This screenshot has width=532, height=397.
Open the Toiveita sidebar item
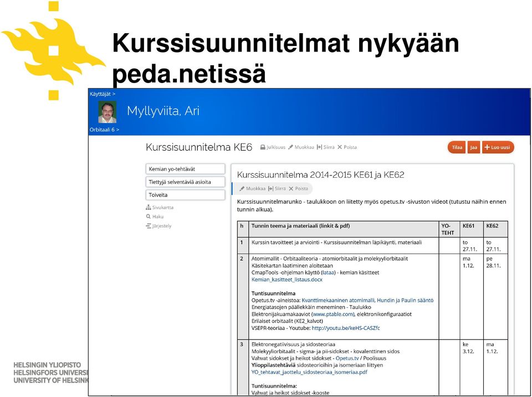(x=185, y=195)
